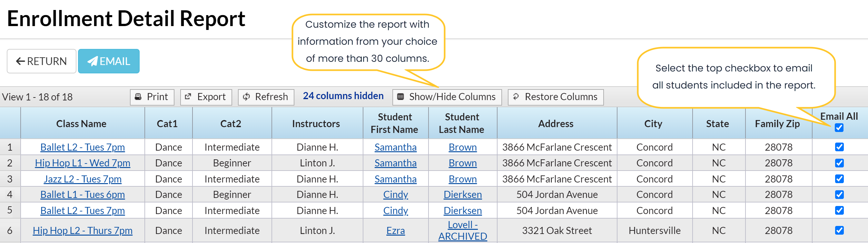Sort by the City column header
This screenshot has width=868, height=243.
pyautogui.click(x=653, y=124)
